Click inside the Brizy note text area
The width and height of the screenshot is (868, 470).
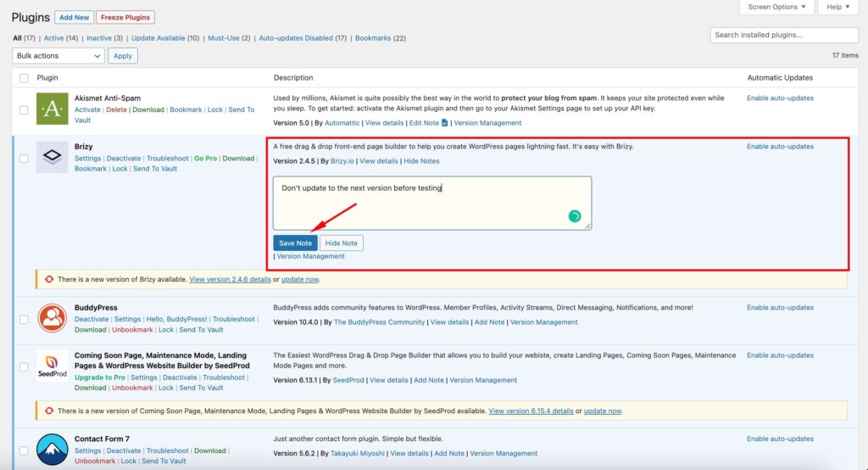(x=431, y=203)
